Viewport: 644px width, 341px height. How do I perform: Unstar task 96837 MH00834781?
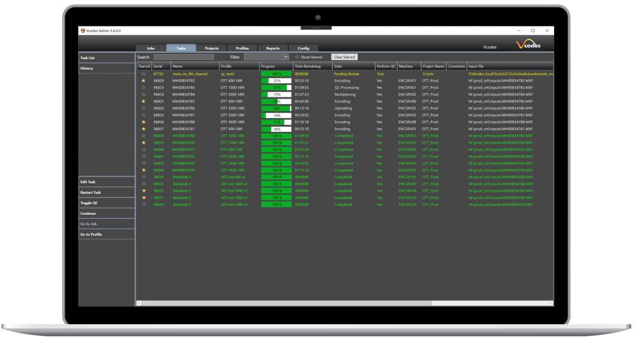143,129
